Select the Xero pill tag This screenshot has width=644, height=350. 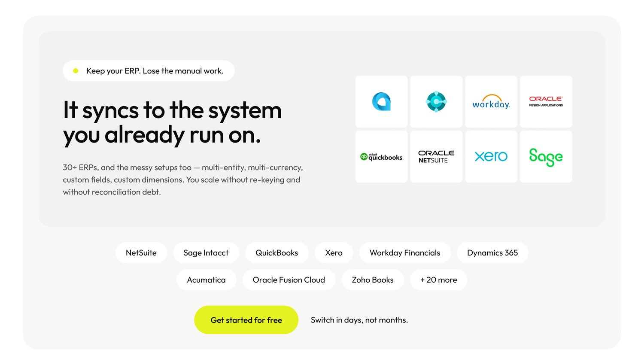point(334,253)
